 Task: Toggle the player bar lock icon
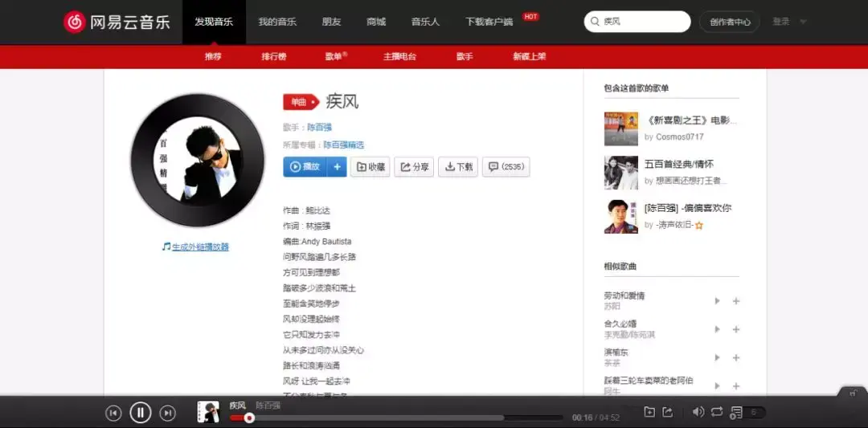tap(854, 393)
